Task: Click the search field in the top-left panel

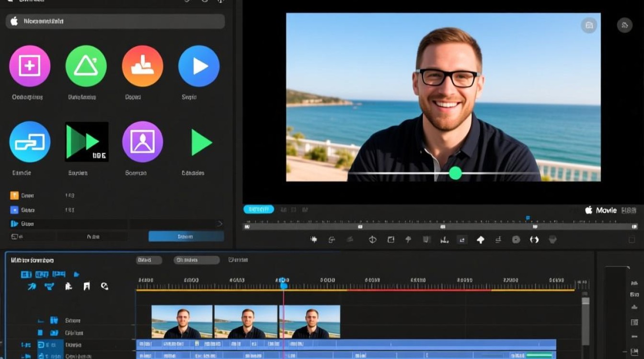Action: click(x=115, y=21)
